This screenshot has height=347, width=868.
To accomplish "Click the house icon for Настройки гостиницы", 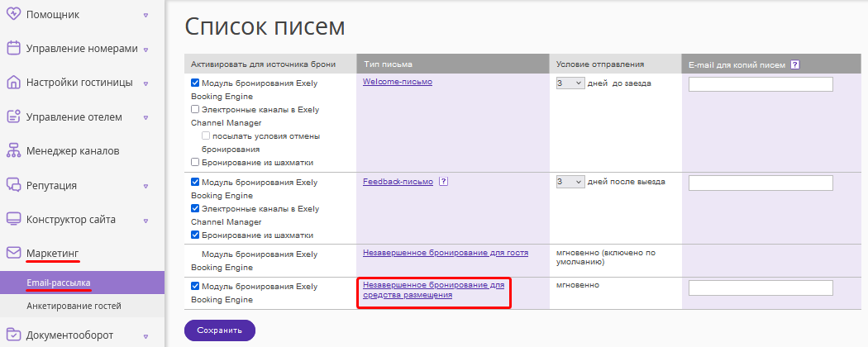I will [13, 83].
